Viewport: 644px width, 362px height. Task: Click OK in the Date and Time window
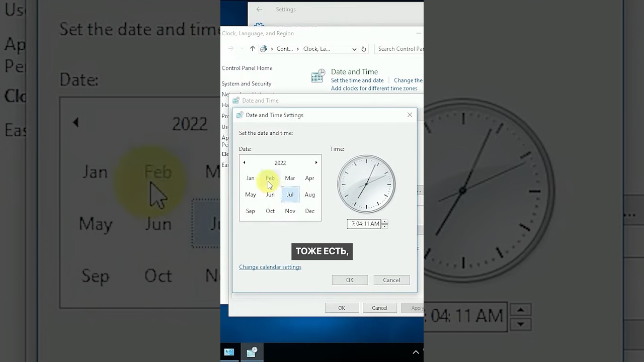click(x=342, y=308)
